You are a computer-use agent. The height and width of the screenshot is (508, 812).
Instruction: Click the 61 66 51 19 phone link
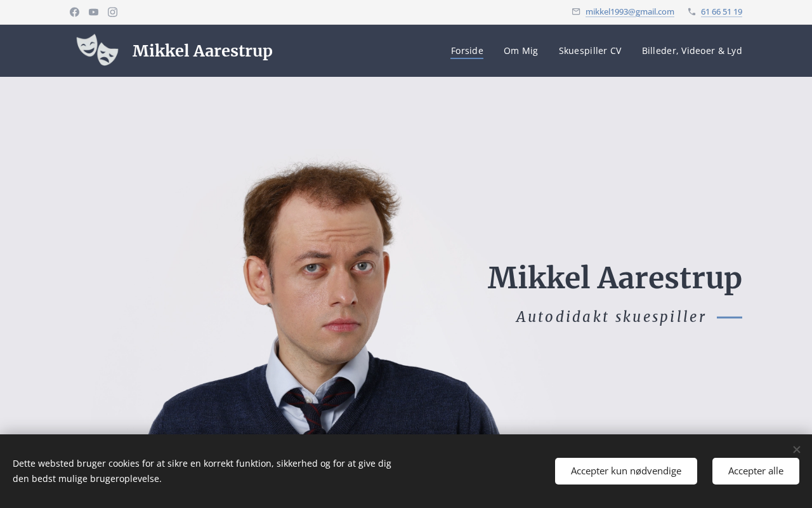pos(721,11)
